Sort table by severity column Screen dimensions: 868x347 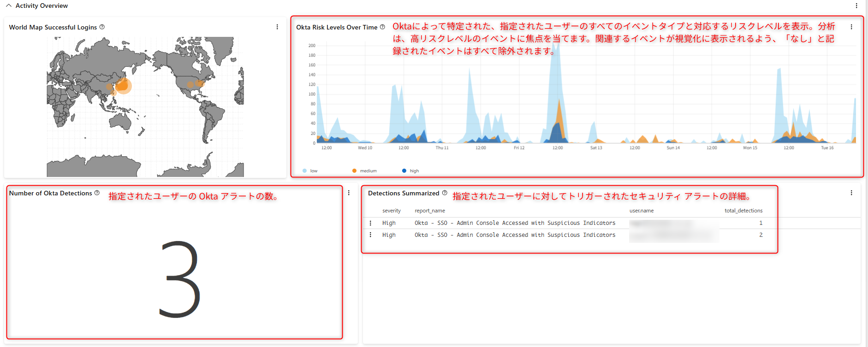392,211
